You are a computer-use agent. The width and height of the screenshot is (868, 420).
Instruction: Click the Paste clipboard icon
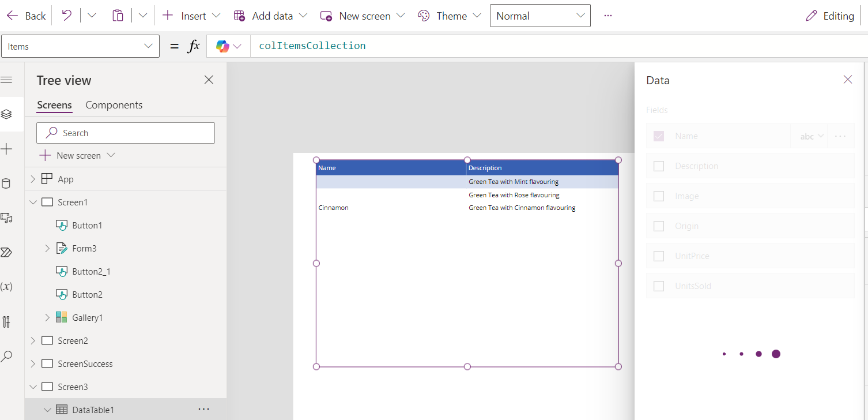118,16
